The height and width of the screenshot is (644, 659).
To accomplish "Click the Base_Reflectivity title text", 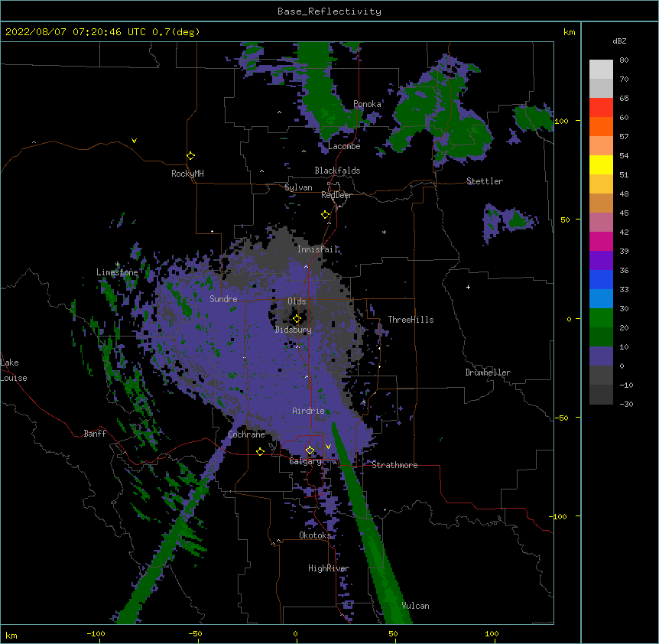I will 329,11.
